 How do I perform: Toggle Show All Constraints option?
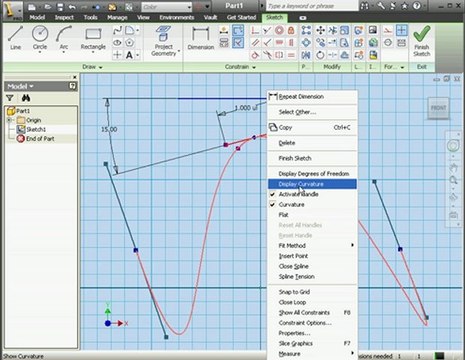pos(312,313)
